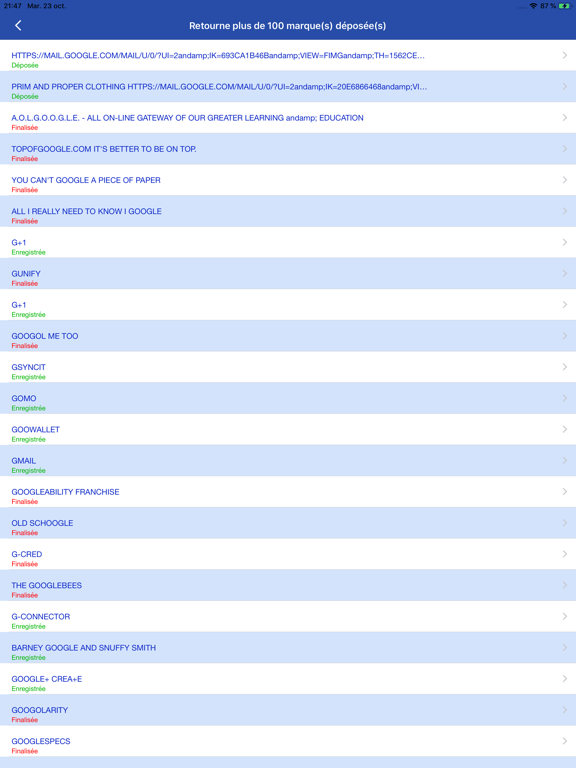The image size is (576, 768).
Task: Select GOOWALLET trademark
Action: (x=288, y=430)
